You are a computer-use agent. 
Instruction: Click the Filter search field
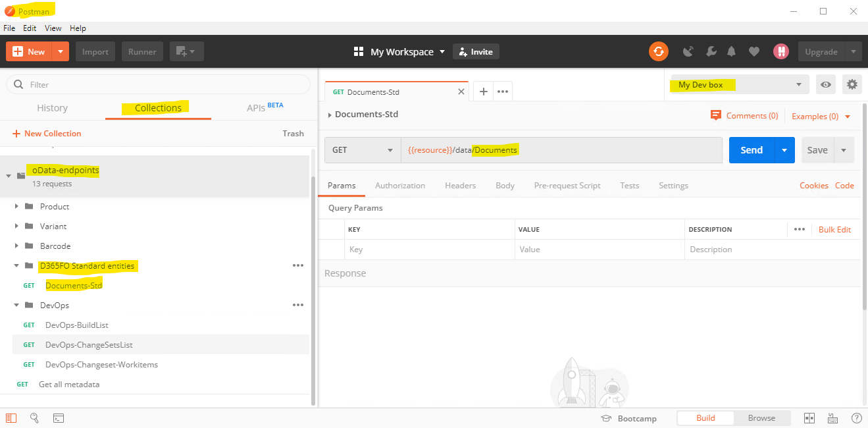[x=158, y=84]
